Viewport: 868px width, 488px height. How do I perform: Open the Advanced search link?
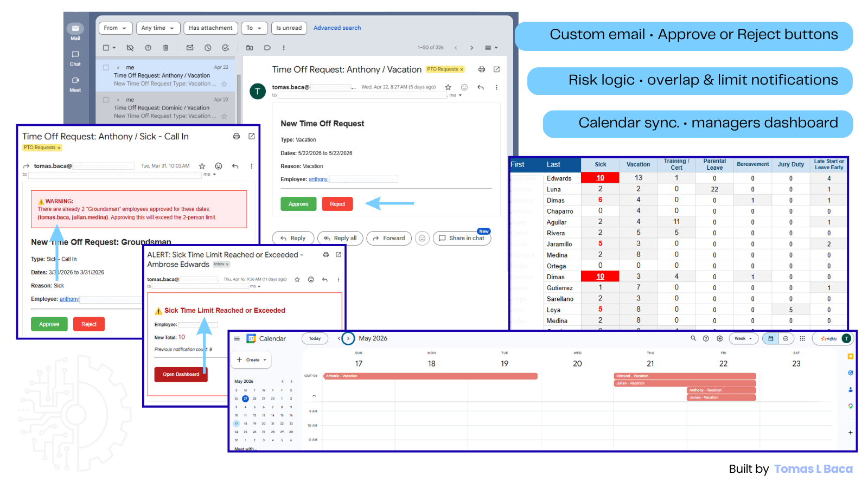(337, 28)
